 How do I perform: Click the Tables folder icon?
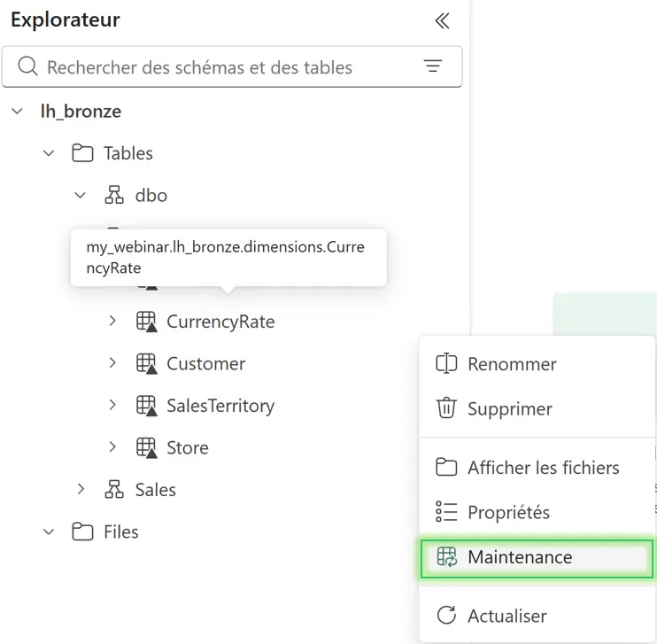[82, 153]
